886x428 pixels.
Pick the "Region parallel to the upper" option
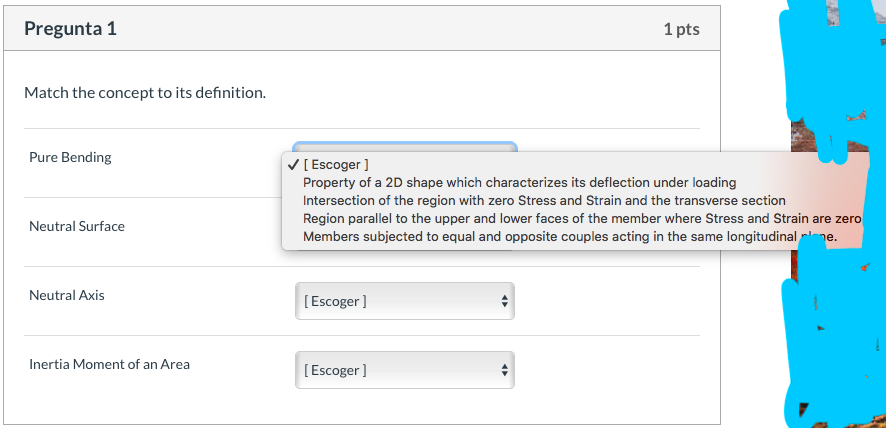click(581, 218)
